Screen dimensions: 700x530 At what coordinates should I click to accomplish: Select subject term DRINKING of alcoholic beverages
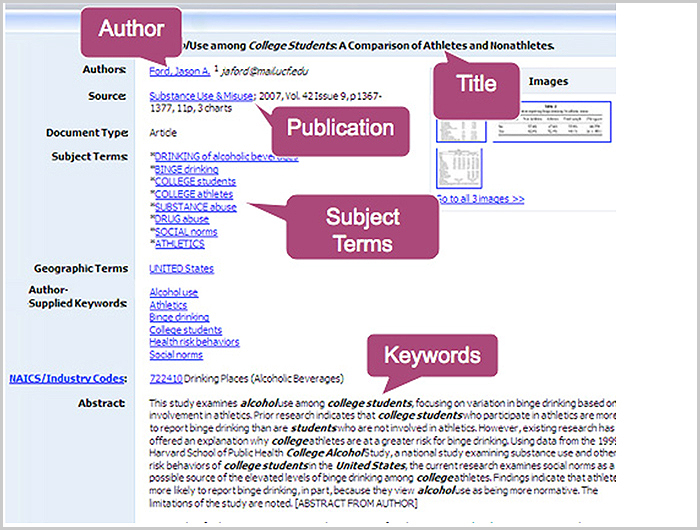(226, 157)
